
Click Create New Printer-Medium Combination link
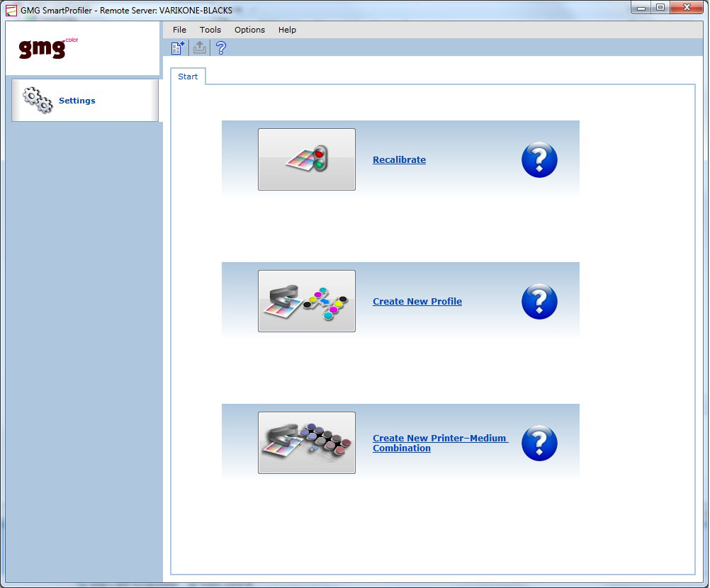coord(440,443)
